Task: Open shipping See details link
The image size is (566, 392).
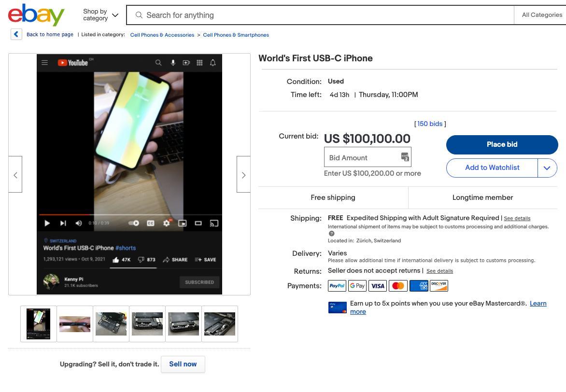Action: tap(517, 218)
